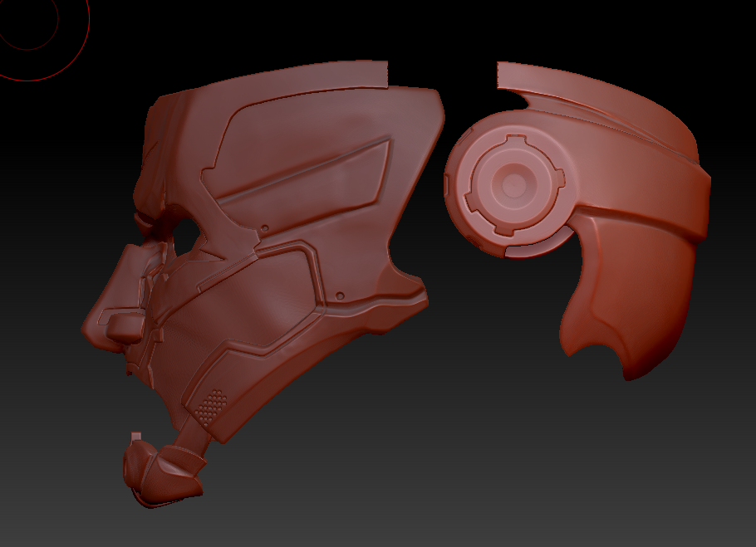Click the dotted vent grille on jaw
Viewport: 756px width, 547px height.
(214, 403)
